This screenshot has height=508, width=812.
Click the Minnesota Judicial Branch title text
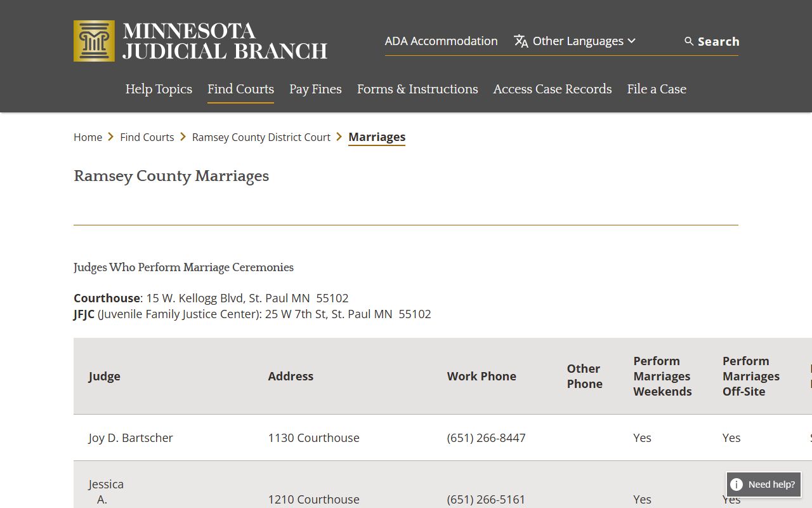(x=225, y=41)
